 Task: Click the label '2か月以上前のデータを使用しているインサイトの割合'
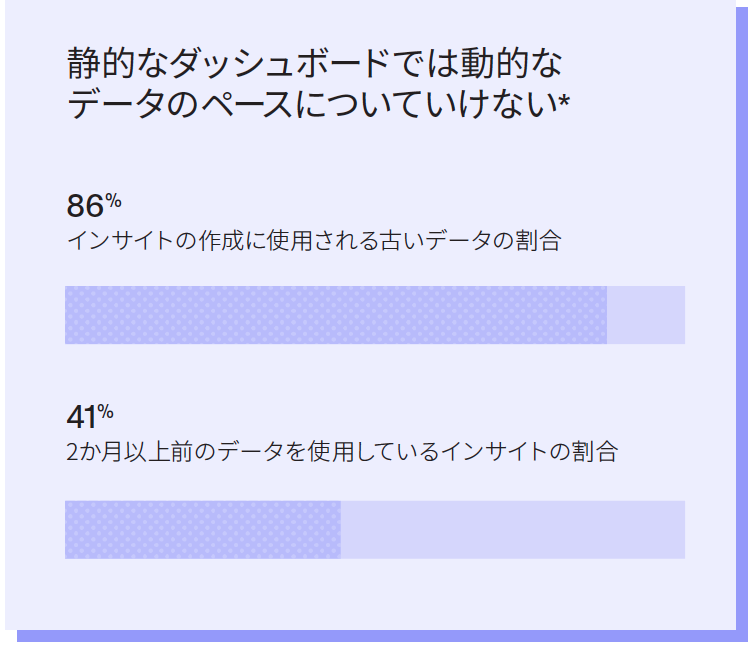tap(342, 452)
